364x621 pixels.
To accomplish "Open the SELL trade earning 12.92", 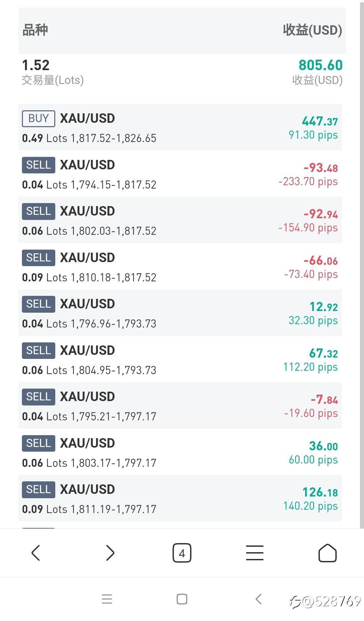I will 180,313.
